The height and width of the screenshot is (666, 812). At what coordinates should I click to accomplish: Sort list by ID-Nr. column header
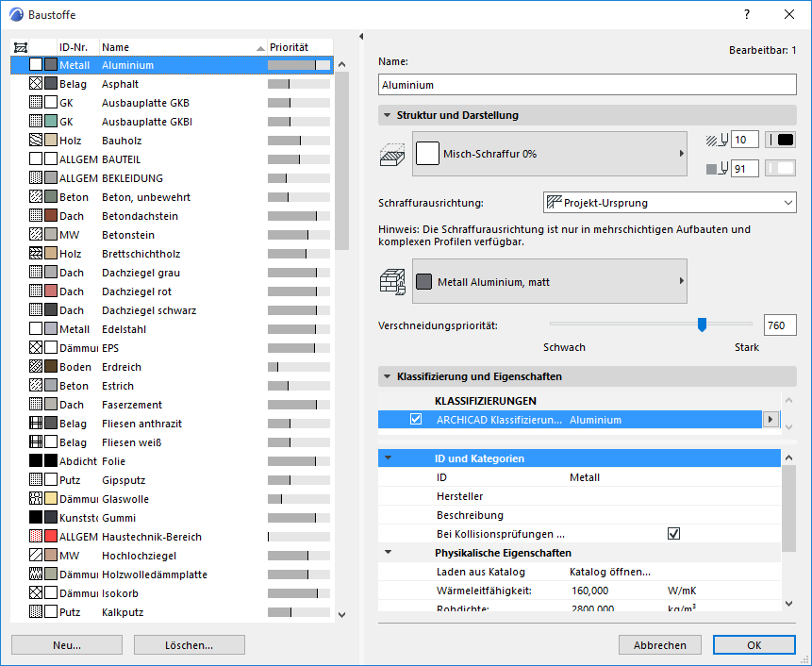[x=77, y=48]
